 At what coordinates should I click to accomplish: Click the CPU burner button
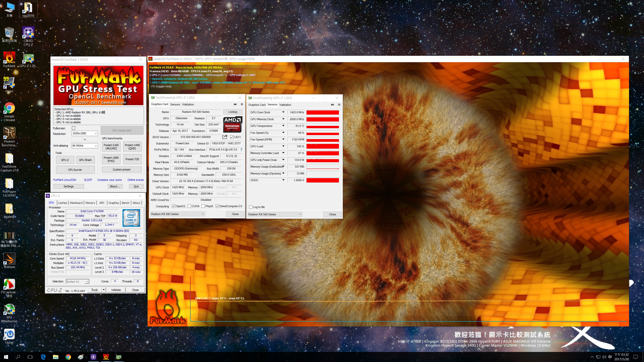click(x=75, y=170)
